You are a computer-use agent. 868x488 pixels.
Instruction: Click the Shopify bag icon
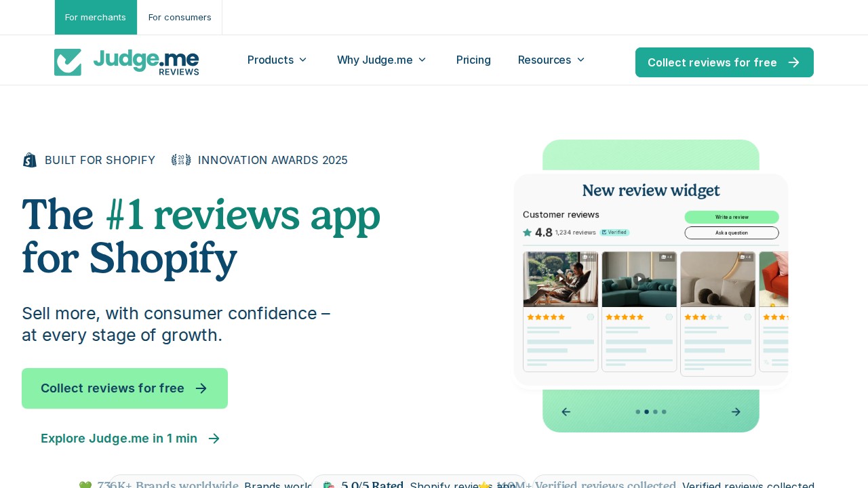30,160
